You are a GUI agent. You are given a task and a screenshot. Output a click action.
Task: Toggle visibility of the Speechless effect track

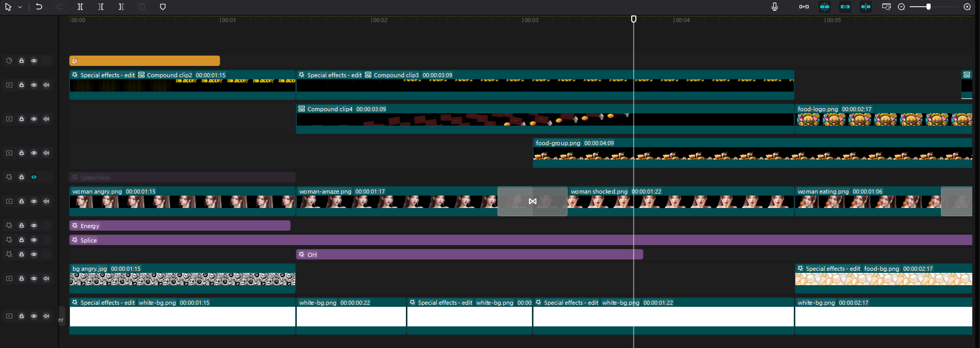click(34, 177)
